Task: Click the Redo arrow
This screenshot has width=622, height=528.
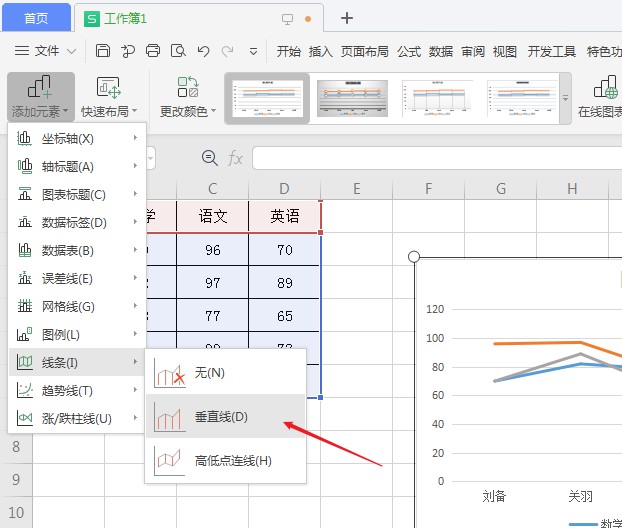Action: 227,51
